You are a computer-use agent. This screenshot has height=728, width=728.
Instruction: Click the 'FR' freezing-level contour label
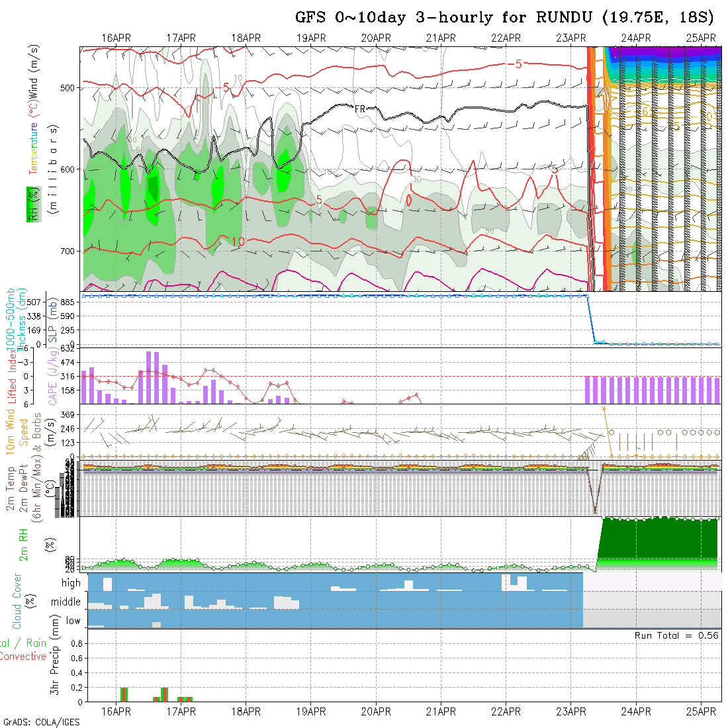click(x=360, y=110)
